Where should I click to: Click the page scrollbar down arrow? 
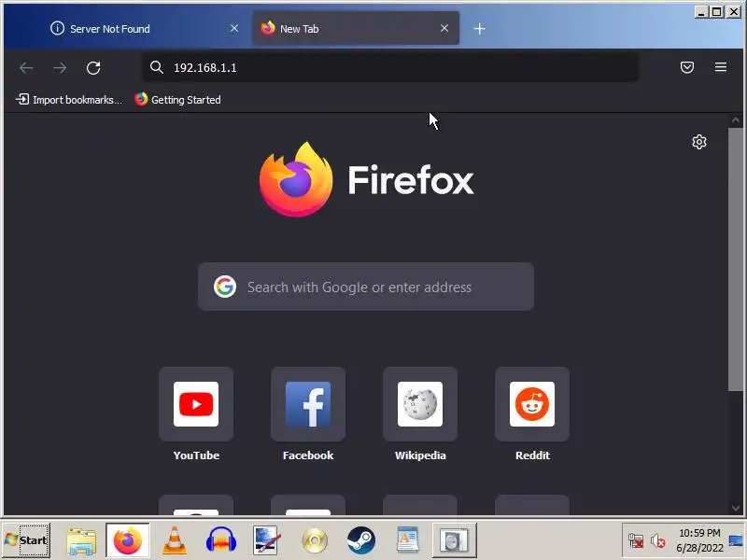(x=736, y=508)
